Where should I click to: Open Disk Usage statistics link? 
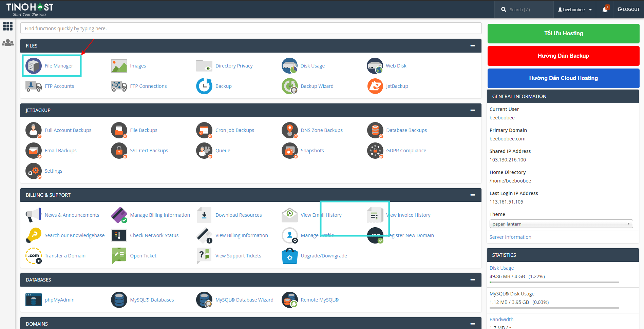pos(501,268)
